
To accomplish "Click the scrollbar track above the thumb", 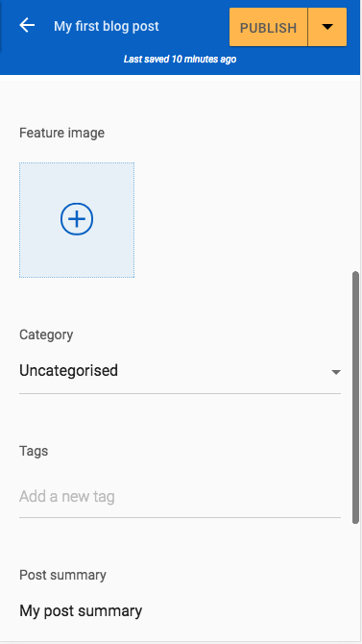I will point(355,172).
